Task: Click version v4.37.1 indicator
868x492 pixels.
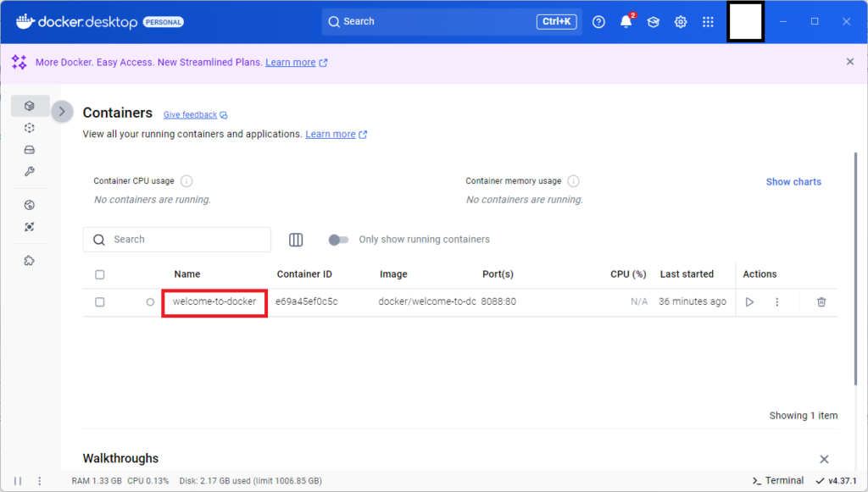Action: (x=836, y=481)
